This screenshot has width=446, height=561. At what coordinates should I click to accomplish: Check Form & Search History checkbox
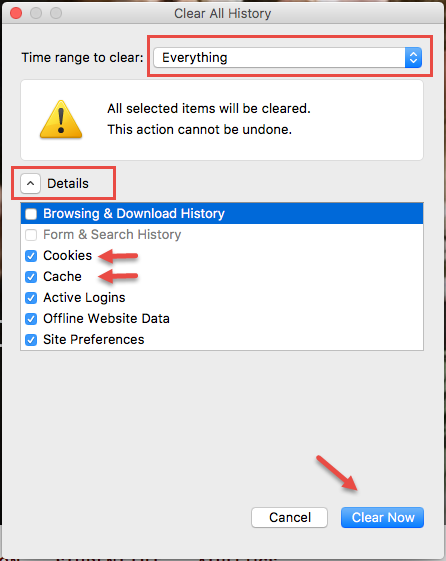click(x=31, y=235)
